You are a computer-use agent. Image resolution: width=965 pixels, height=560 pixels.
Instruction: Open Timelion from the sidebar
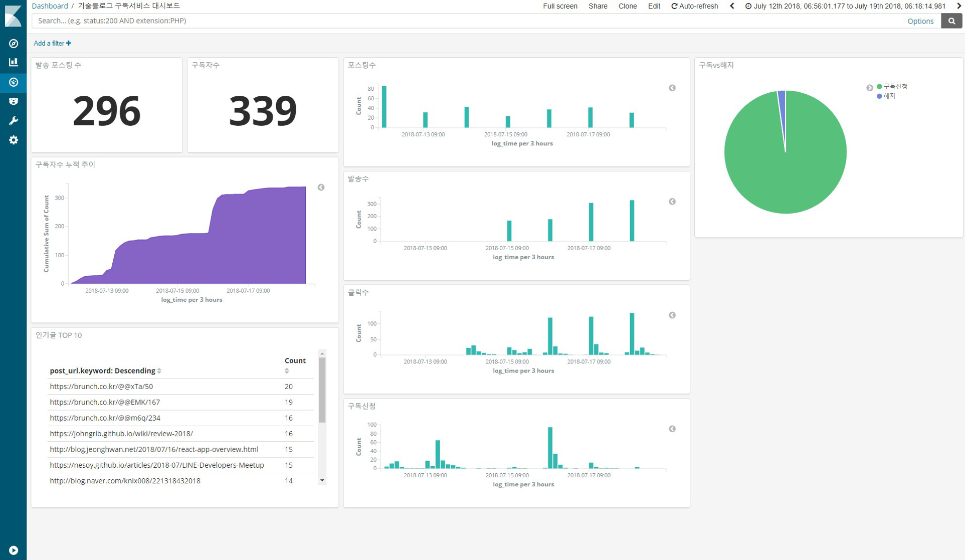click(14, 101)
